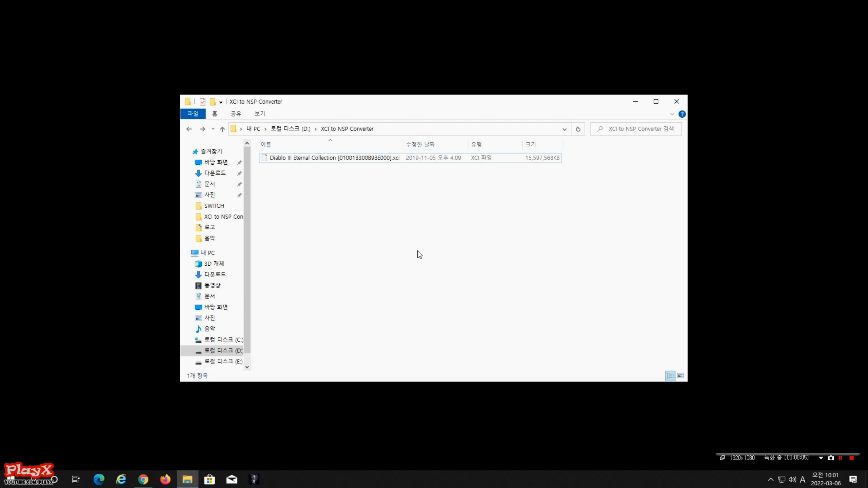
Task: Open the 파일 menu tab
Action: (x=193, y=114)
